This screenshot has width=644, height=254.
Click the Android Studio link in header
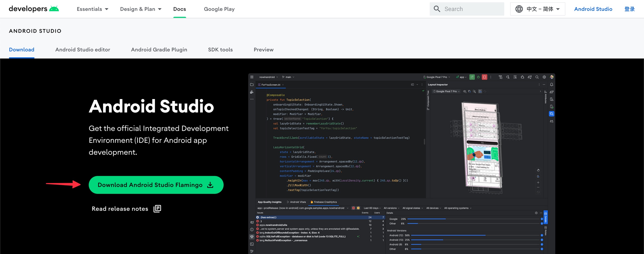point(593,9)
